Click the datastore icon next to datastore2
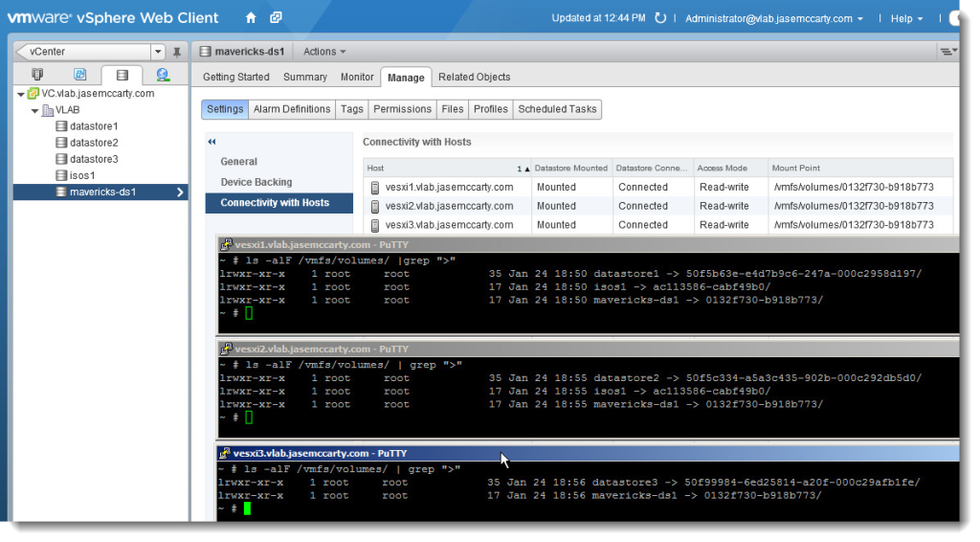Viewport: 980px width, 542px height. click(x=61, y=143)
